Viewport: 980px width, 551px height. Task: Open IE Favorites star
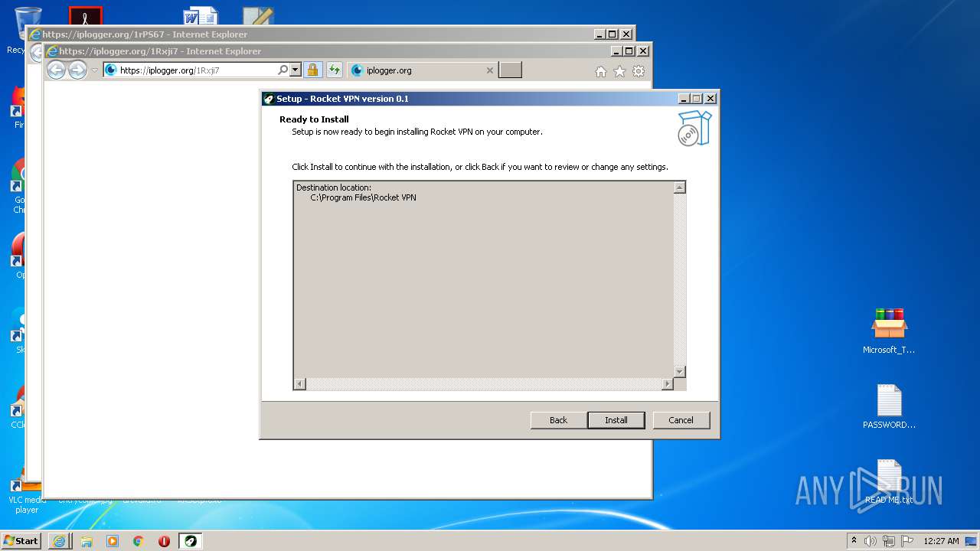tap(619, 71)
